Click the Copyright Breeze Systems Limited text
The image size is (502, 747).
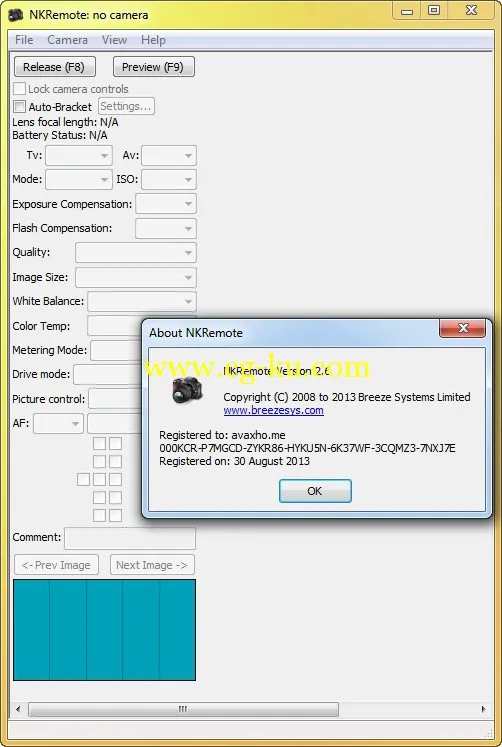pos(347,397)
